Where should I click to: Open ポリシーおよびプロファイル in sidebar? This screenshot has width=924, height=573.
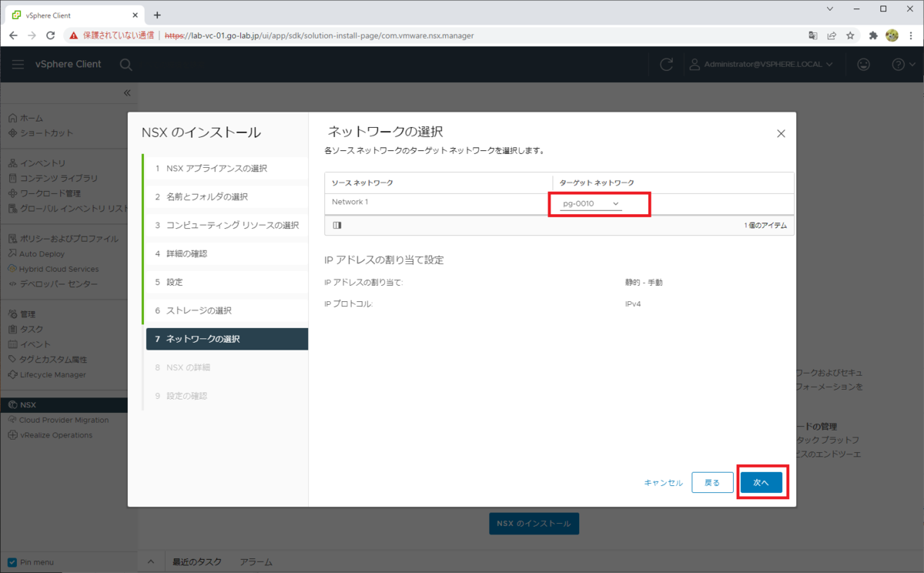pos(63,239)
